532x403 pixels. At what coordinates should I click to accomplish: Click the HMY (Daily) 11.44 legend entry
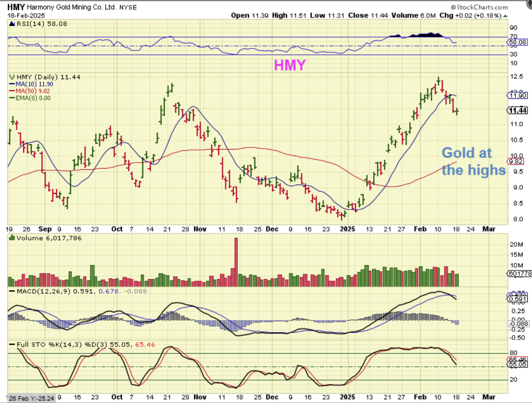click(49, 77)
